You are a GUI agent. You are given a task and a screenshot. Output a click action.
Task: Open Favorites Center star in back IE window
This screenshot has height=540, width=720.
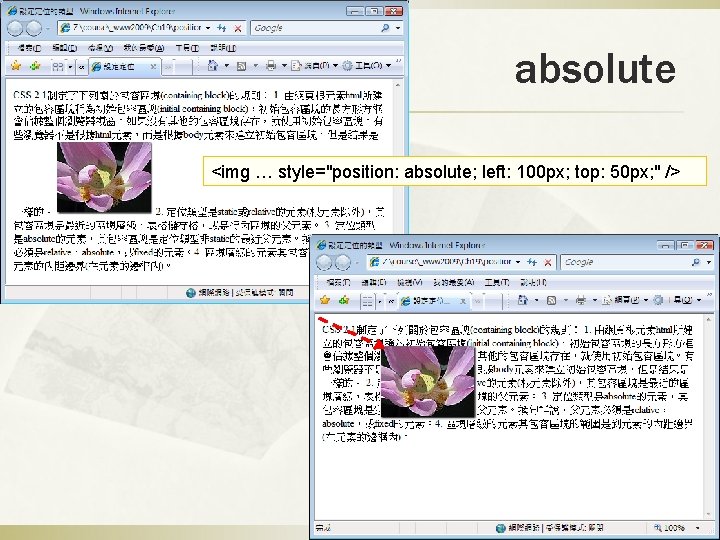16,66
